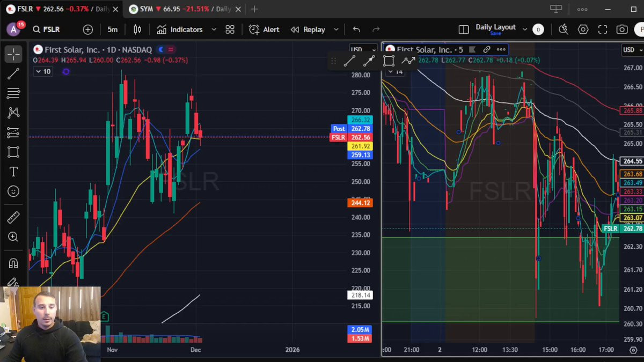
Task: Click the Daily Layout name
Action: pyautogui.click(x=495, y=27)
